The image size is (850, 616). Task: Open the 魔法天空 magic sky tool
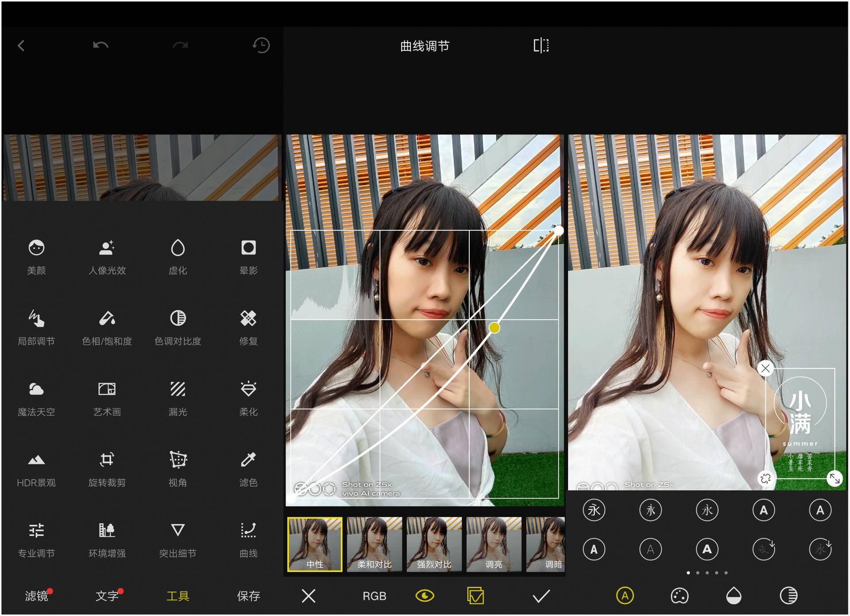point(37,399)
